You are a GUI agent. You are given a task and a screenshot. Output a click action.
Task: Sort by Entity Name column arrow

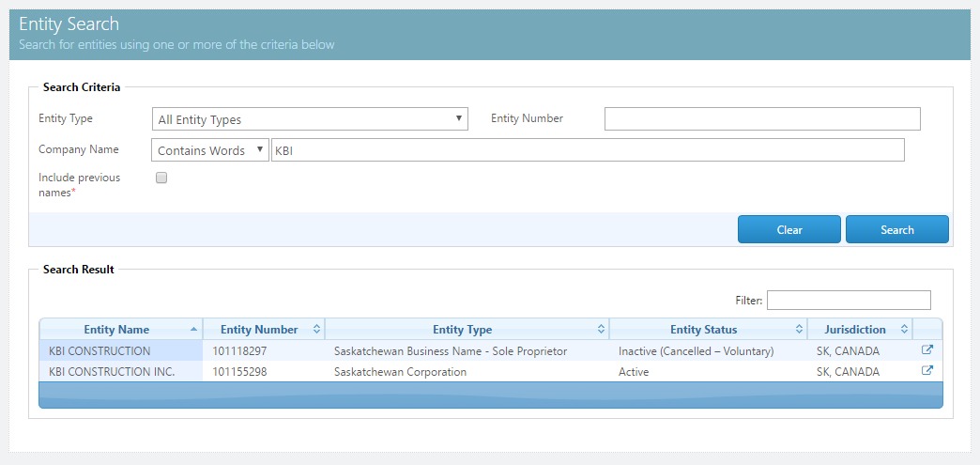pos(193,329)
